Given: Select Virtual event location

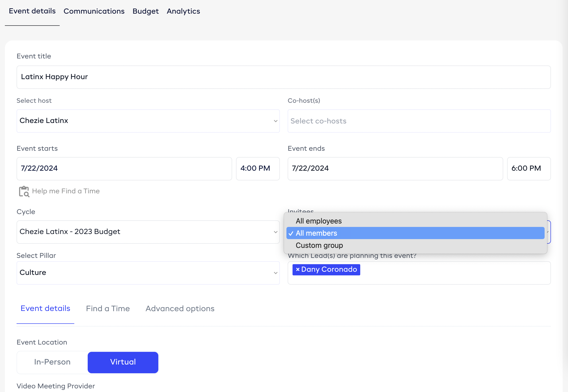Looking at the screenshot, I should (123, 362).
